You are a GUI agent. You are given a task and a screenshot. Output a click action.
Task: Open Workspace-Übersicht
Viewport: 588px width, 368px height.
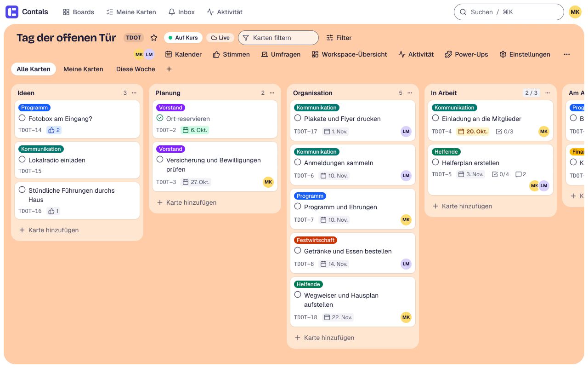(x=349, y=54)
